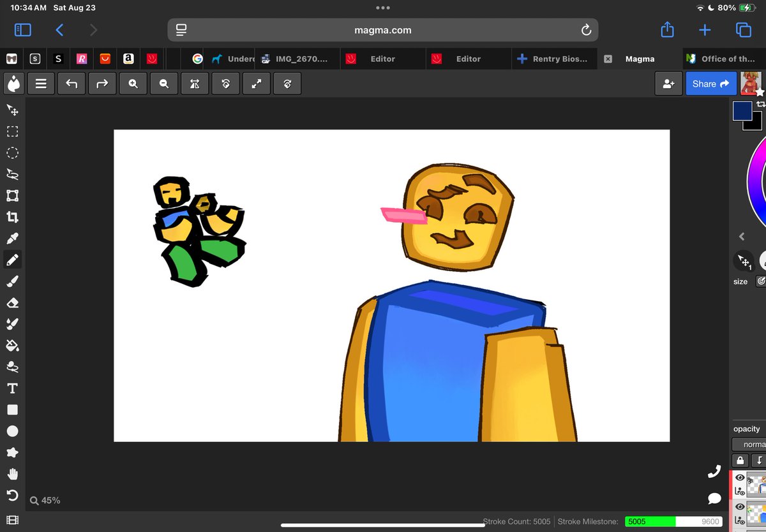Image resolution: width=766 pixels, height=532 pixels.
Task: Show the Safari tab overview
Action: 743,30
